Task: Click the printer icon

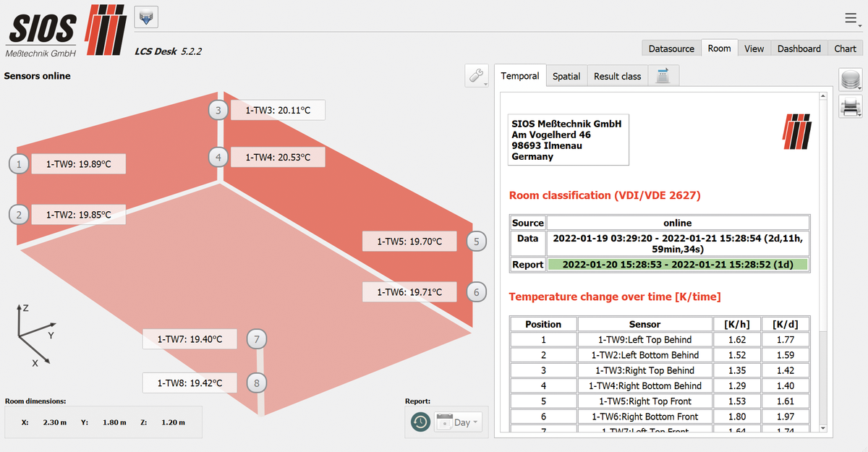Action: point(850,107)
